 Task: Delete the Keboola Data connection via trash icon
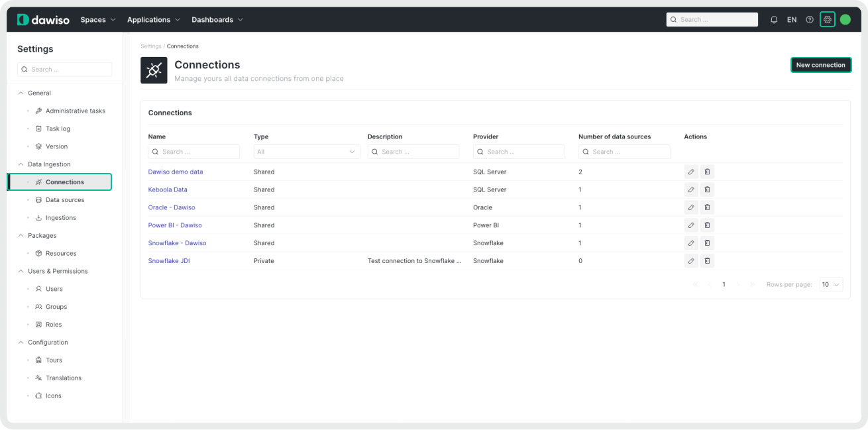(707, 189)
